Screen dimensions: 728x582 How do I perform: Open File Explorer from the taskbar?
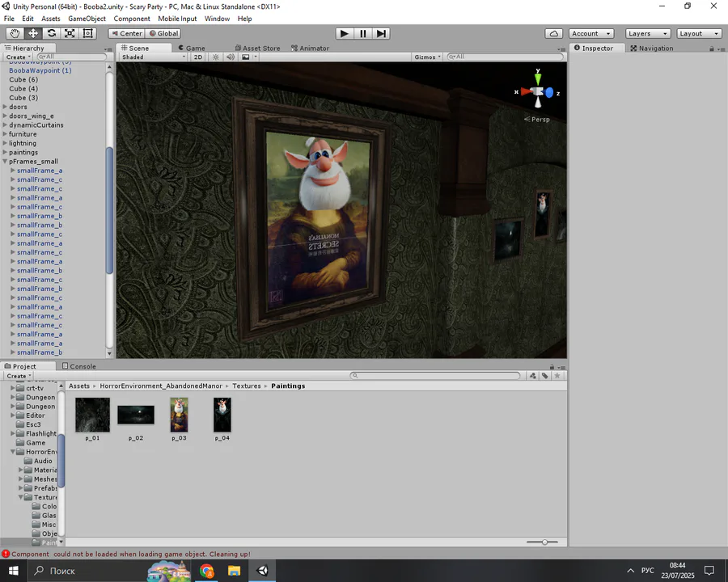pyautogui.click(x=234, y=571)
